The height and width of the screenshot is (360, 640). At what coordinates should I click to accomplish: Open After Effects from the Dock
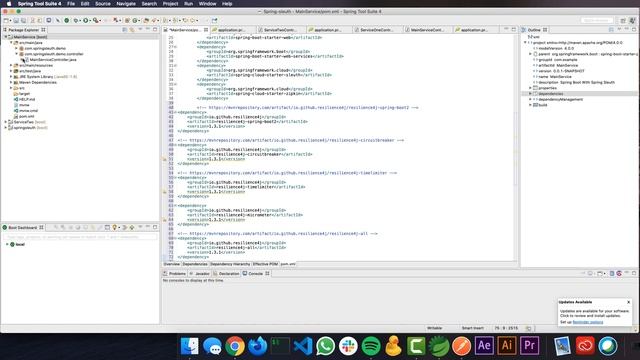click(x=484, y=346)
